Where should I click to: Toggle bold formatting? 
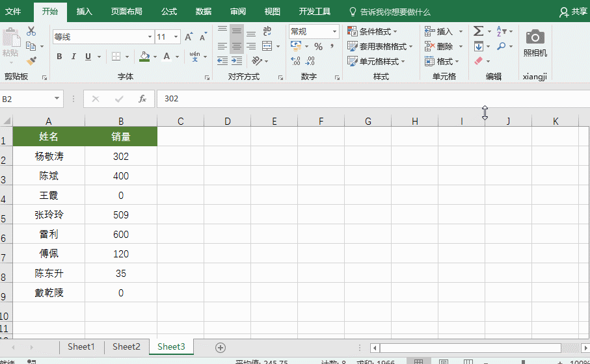tap(59, 57)
